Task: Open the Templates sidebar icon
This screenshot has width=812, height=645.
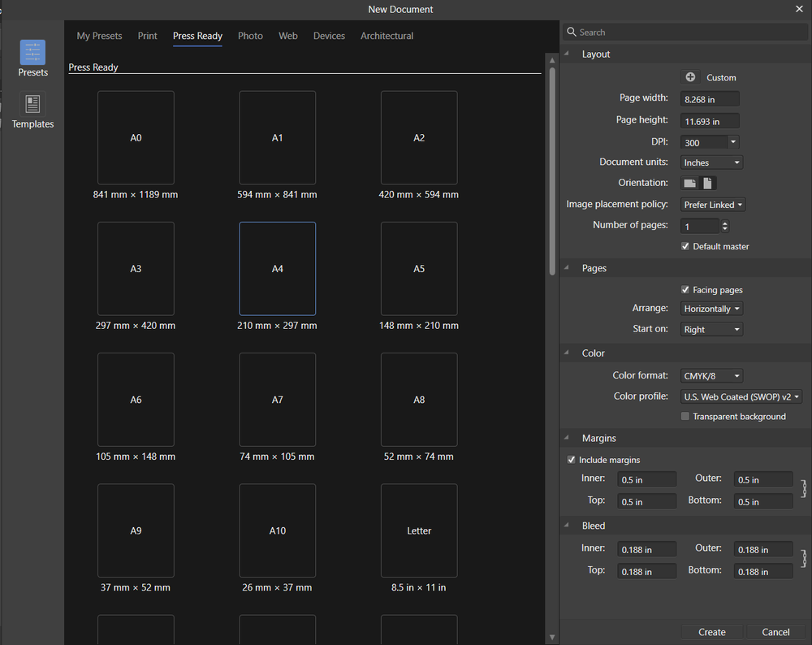Action: 32,104
